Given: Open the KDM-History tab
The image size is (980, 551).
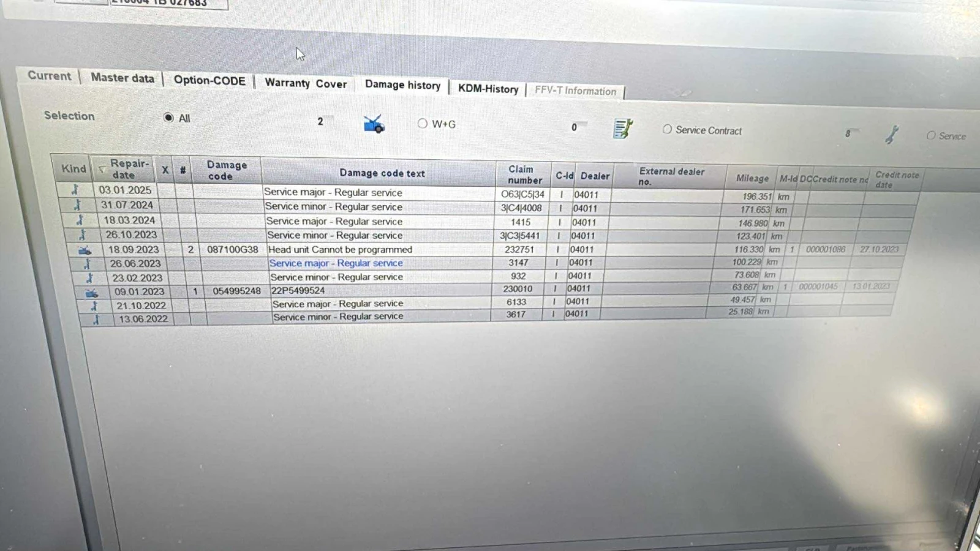Looking at the screenshot, I should click(x=488, y=89).
